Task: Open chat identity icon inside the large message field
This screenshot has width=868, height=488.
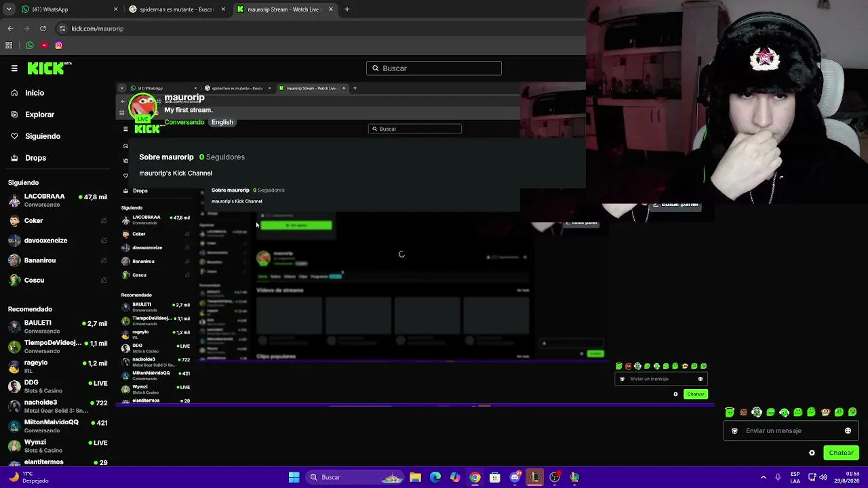Action: pos(734,431)
